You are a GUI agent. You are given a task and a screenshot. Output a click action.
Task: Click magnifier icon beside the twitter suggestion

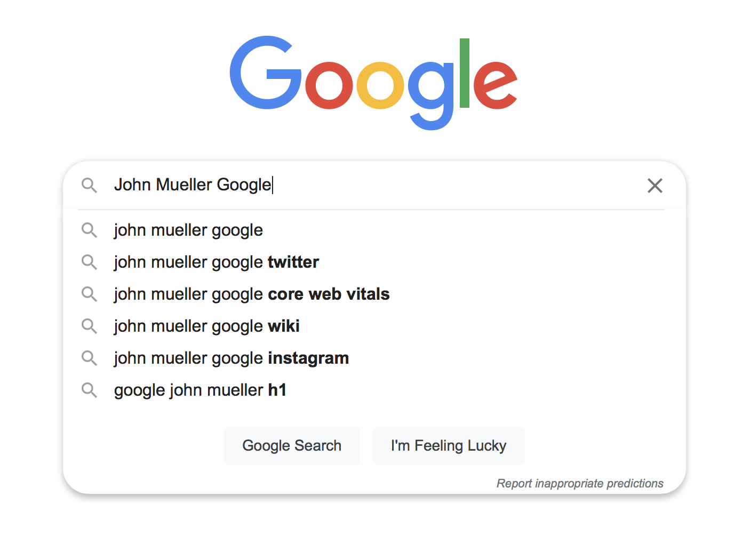pos(89,262)
